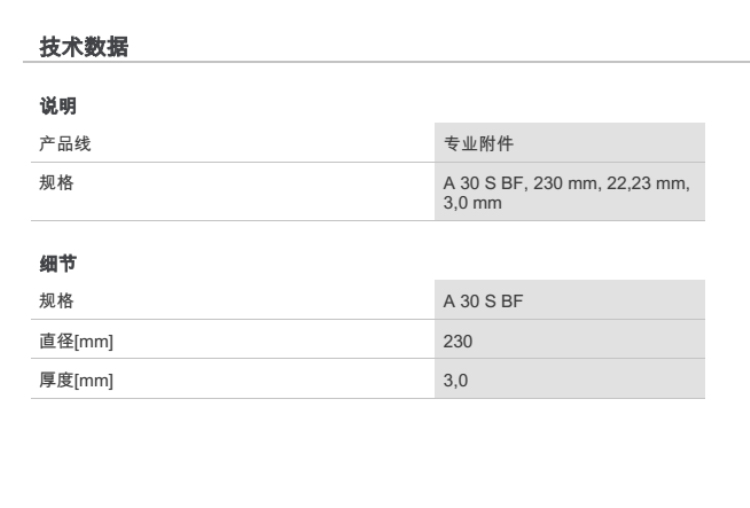Click the 规格 label under 说明

[x=56, y=183]
